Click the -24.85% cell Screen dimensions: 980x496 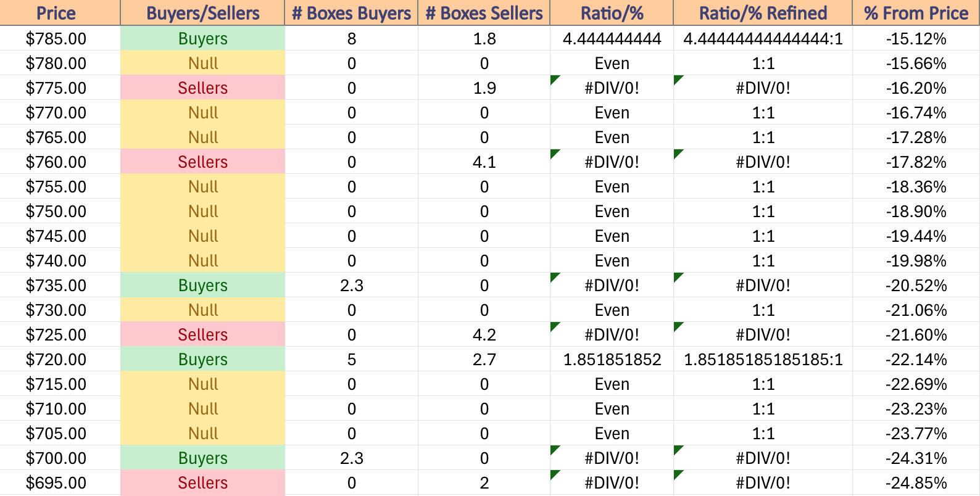(916, 482)
